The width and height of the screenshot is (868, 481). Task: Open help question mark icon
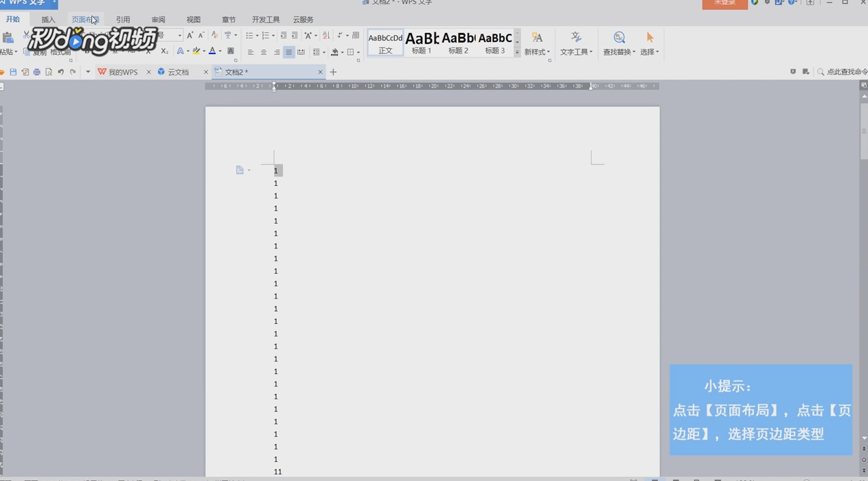click(792, 3)
